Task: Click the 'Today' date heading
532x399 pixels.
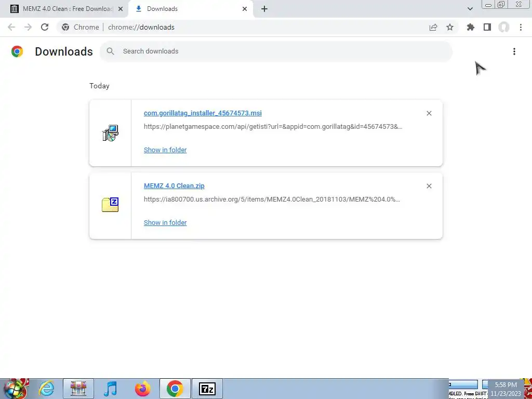Action: [99, 86]
